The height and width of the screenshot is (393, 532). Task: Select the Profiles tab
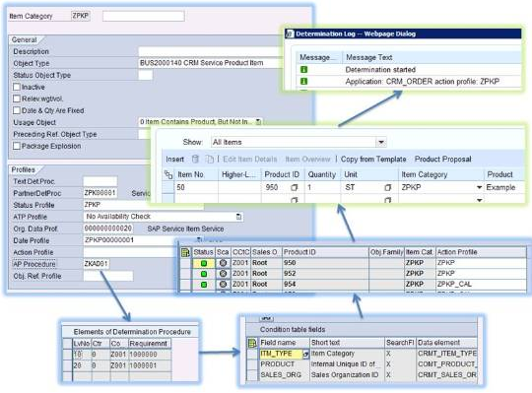pos(23,169)
